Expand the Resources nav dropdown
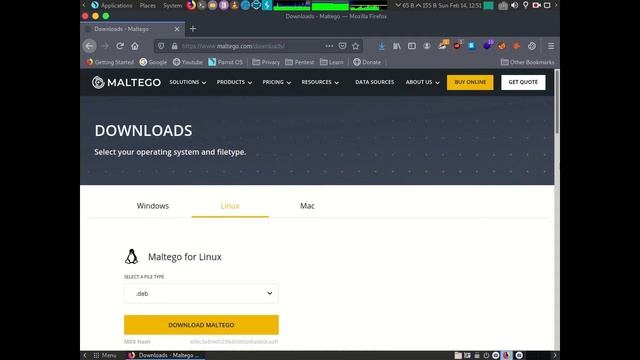The image size is (640, 360). pos(320,82)
